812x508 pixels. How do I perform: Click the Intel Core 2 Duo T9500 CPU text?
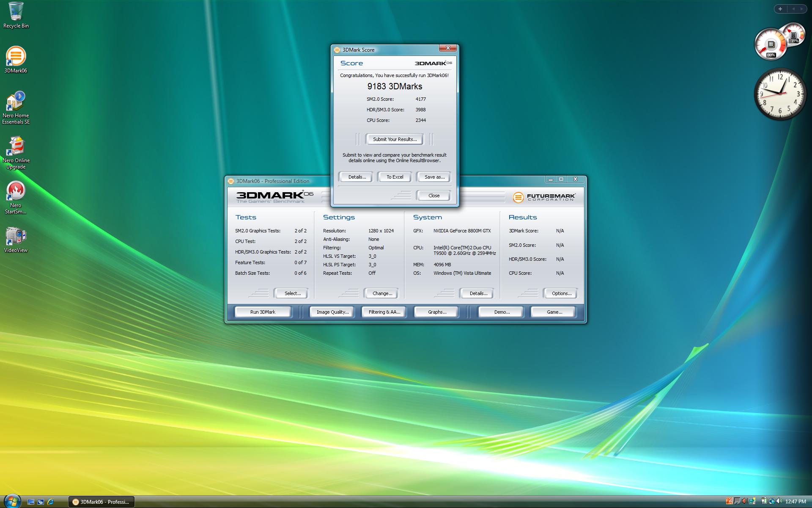464,250
